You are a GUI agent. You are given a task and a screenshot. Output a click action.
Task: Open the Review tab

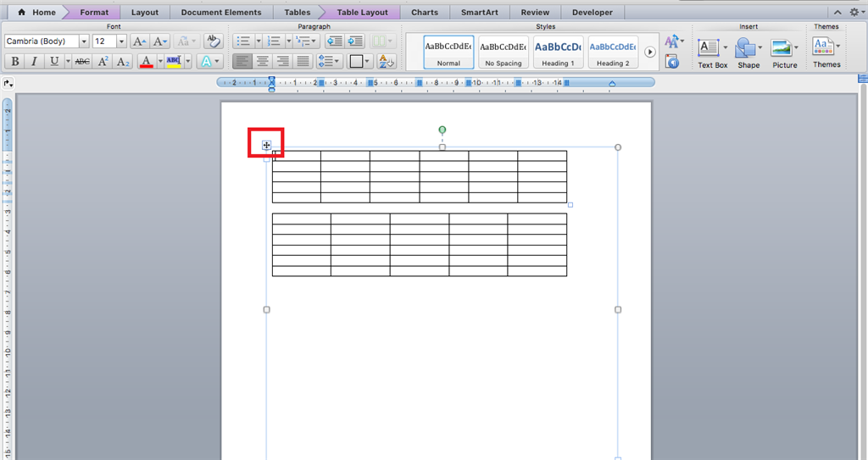coord(535,12)
